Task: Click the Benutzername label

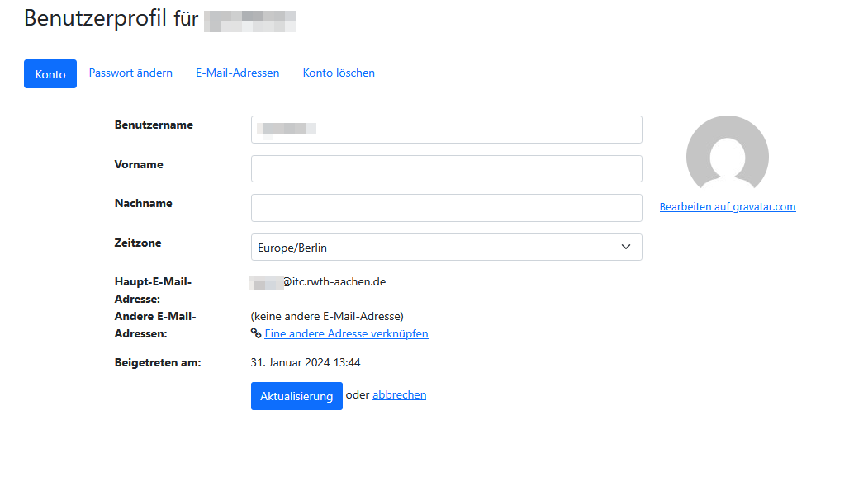Action: (153, 125)
